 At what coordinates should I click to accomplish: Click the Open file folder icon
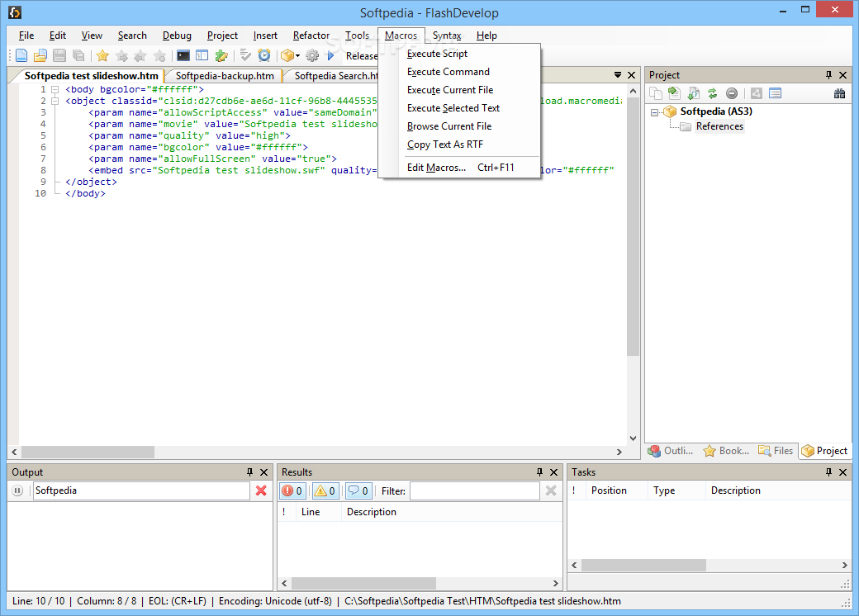coord(40,55)
